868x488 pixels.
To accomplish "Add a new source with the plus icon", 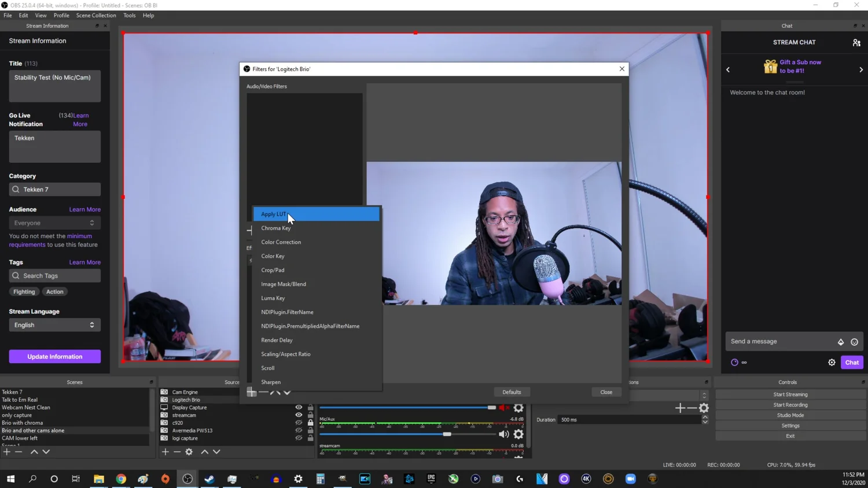I will pyautogui.click(x=165, y=452).
